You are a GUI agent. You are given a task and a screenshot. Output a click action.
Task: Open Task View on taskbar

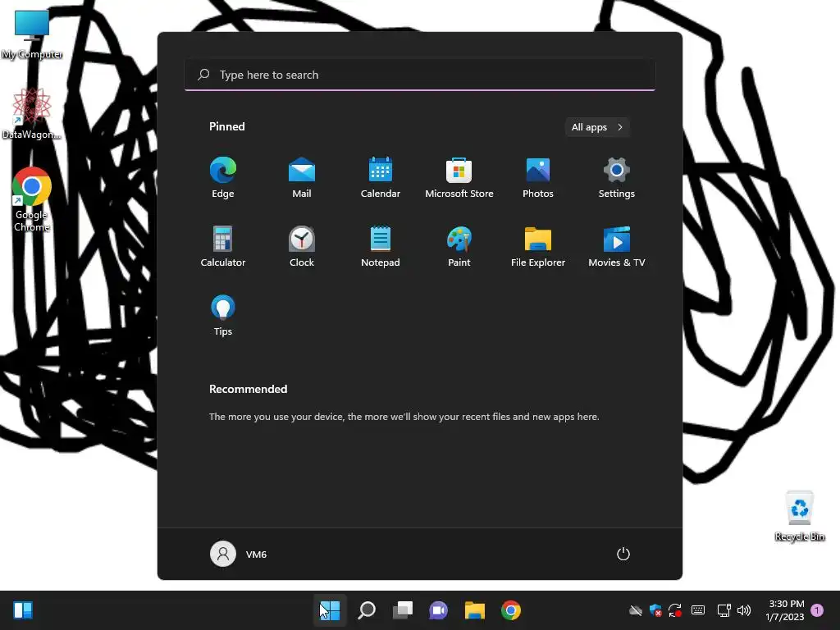[x=402, y=610]
